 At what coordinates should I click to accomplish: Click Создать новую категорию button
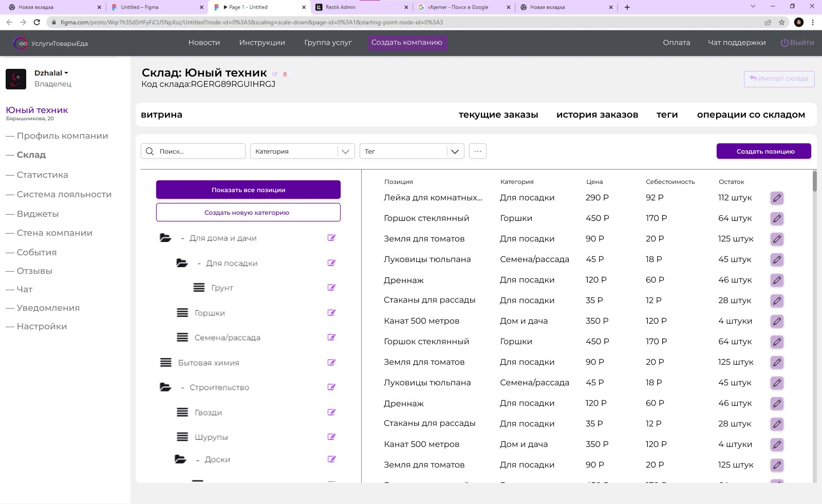pos(248,212)
